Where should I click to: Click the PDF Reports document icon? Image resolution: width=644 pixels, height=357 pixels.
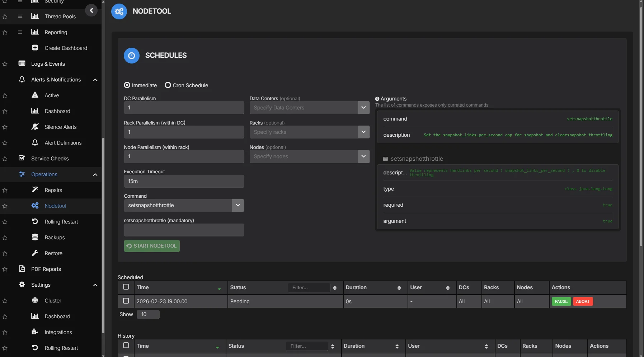(x=22, y=269)
